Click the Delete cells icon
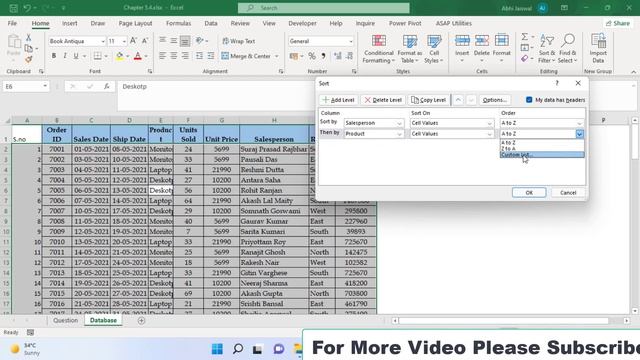The width and height of the screenshot is (640, 360). point(482,41)
